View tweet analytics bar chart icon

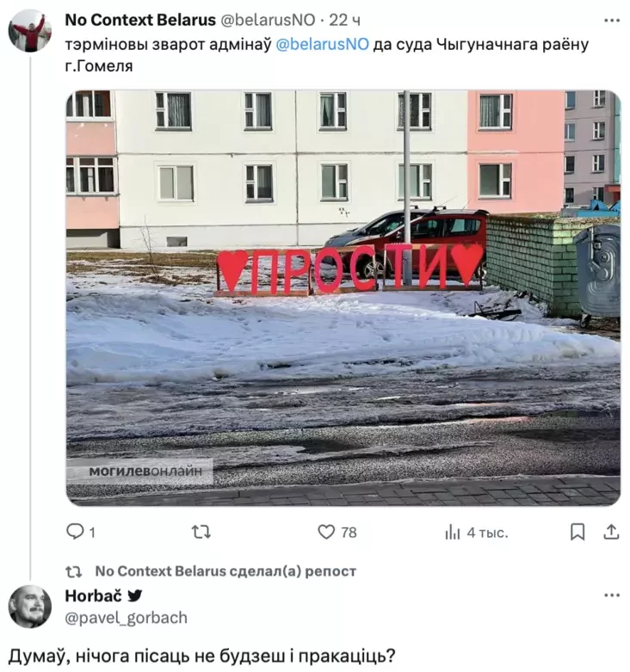pos(452,533)
